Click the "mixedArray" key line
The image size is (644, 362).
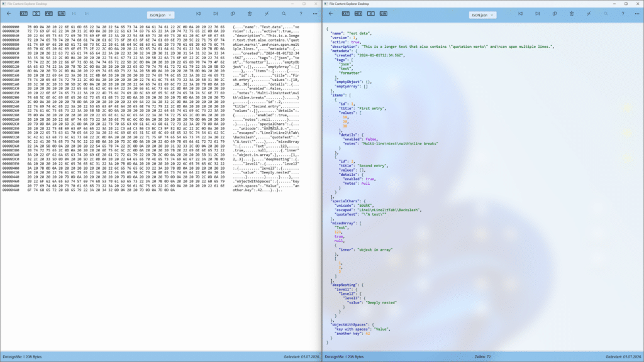pos(347,223)
